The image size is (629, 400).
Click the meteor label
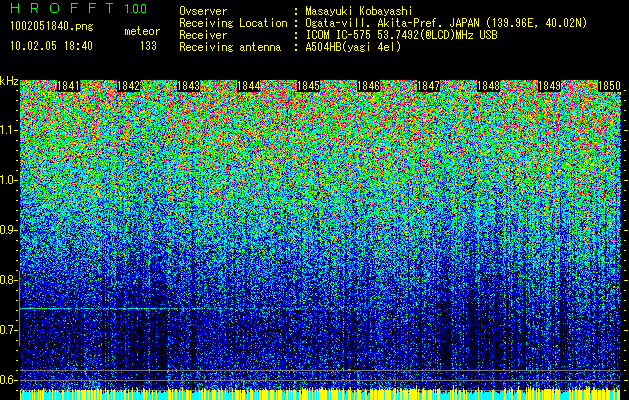point(142,31)
